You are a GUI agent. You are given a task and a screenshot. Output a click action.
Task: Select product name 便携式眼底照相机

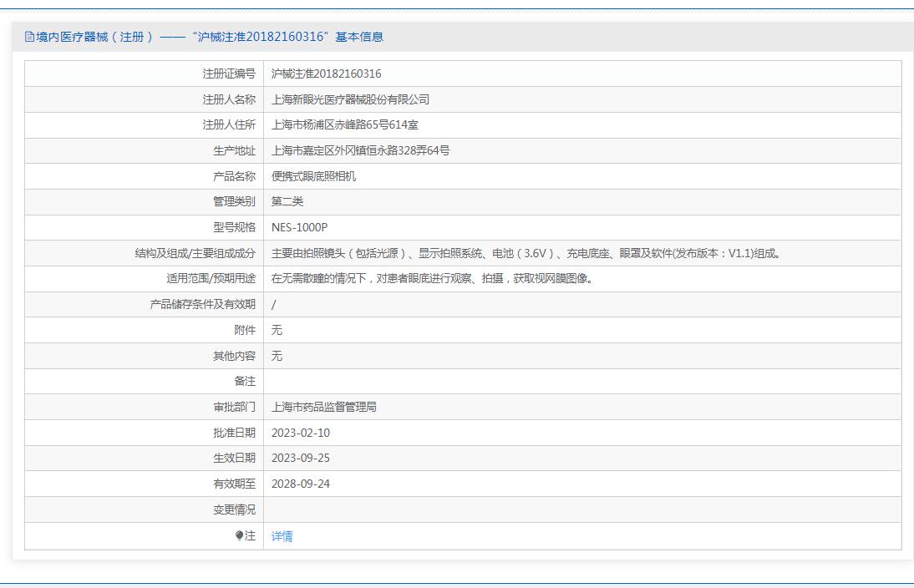(313, 176)
